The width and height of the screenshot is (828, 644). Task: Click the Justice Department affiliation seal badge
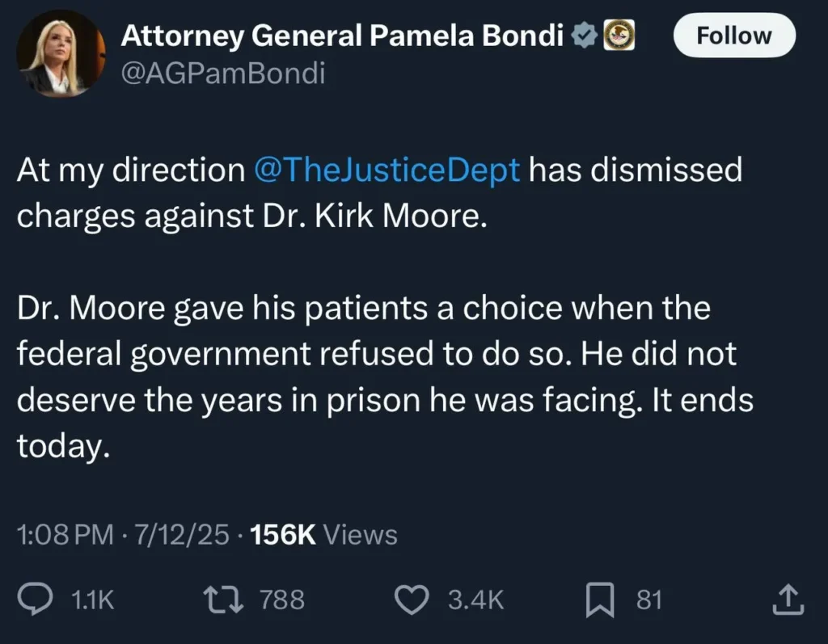619,36
